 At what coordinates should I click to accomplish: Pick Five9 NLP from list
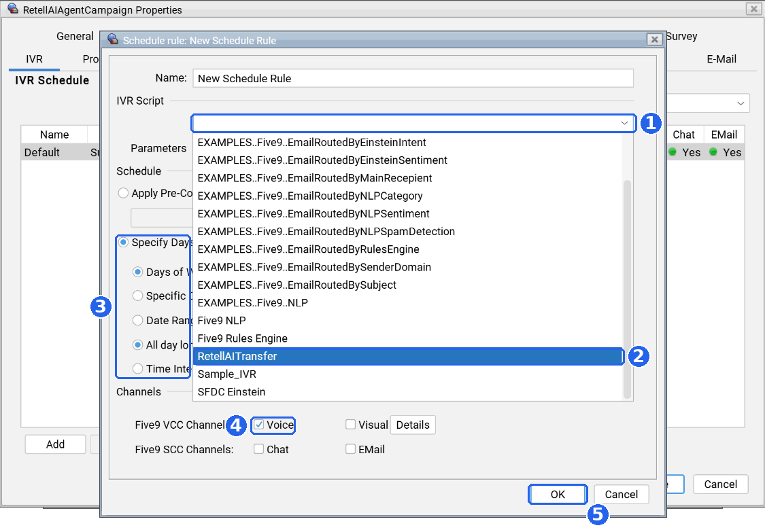point(408,321)
